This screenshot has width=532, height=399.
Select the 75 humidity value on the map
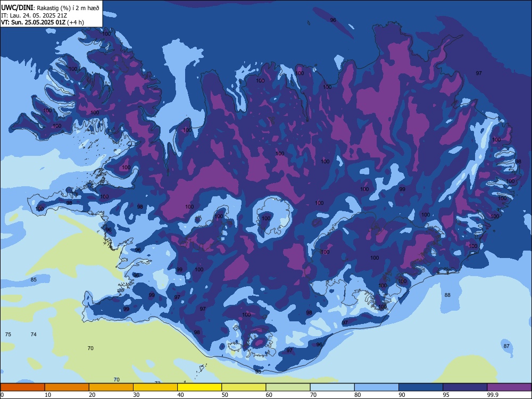tap(8, 334)
